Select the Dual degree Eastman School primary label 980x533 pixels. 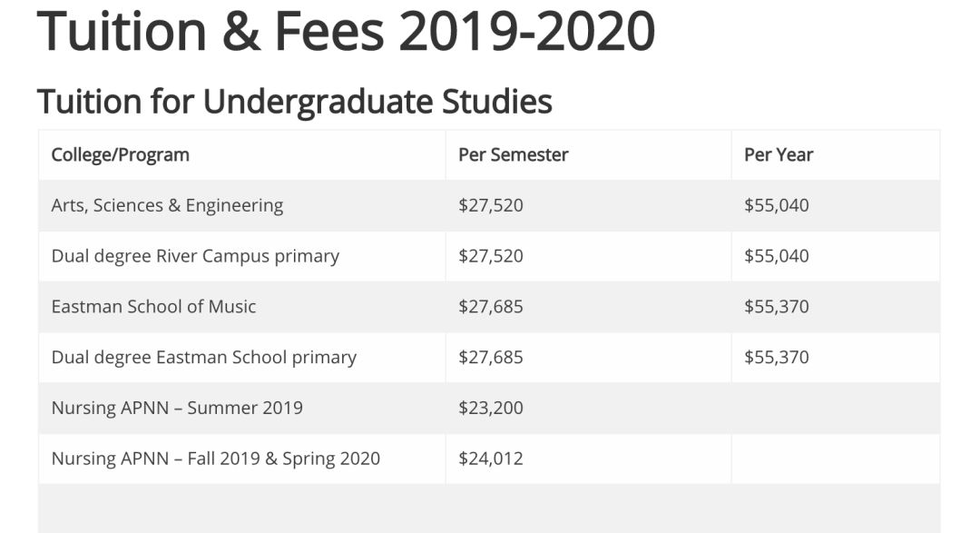(203, 358)
